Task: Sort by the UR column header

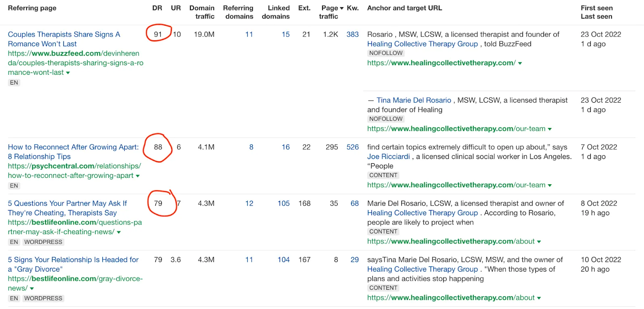Action: coord(176,8)
